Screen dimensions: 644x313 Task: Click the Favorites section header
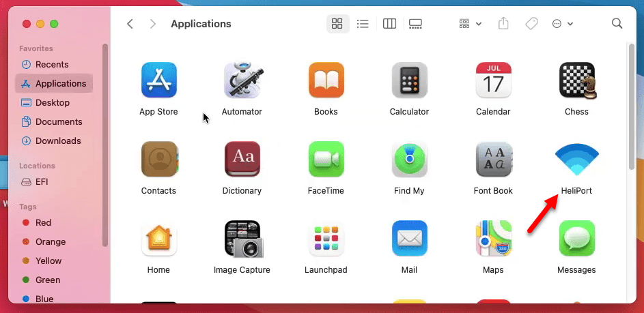pos(36,48)
